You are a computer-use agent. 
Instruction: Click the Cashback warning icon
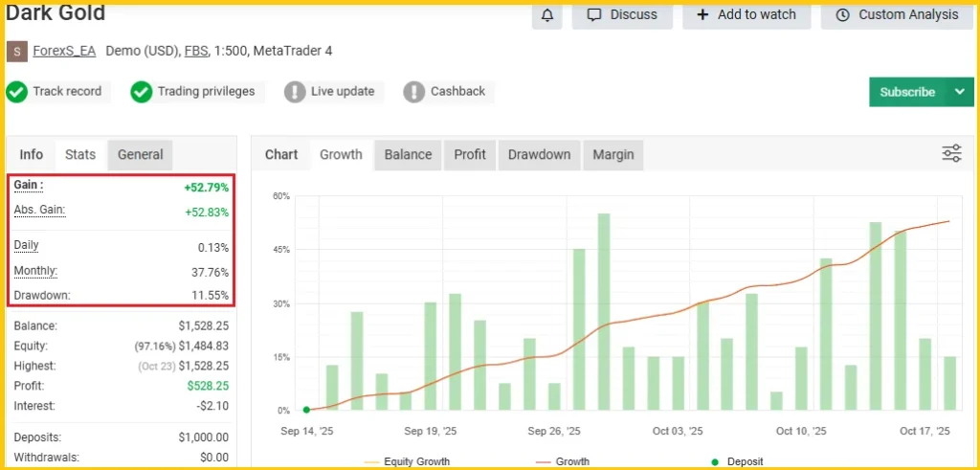point(413,92)
